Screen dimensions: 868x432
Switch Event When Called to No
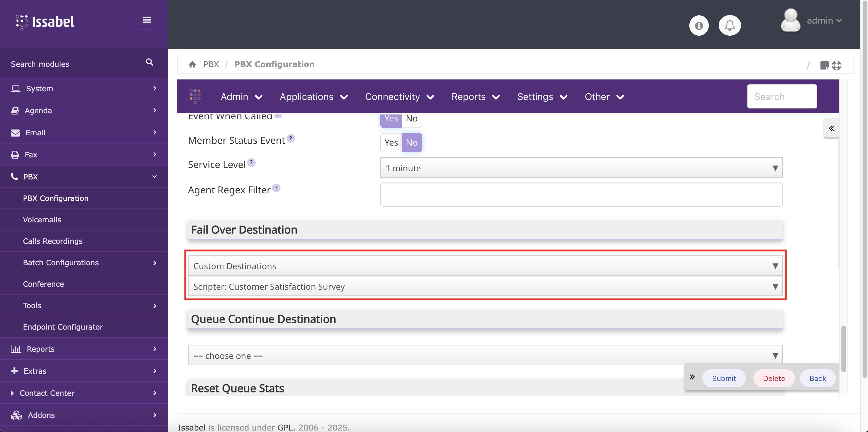coord(412,118)
